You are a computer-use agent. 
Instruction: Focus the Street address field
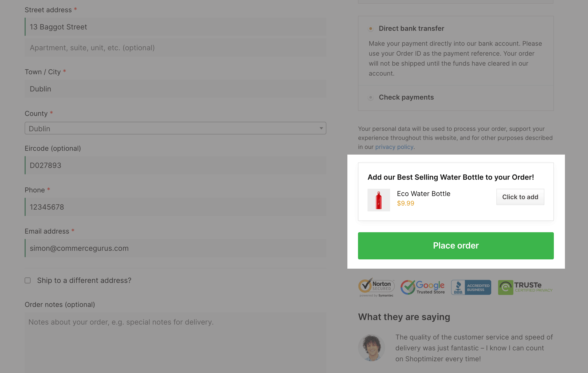point(175,27)
